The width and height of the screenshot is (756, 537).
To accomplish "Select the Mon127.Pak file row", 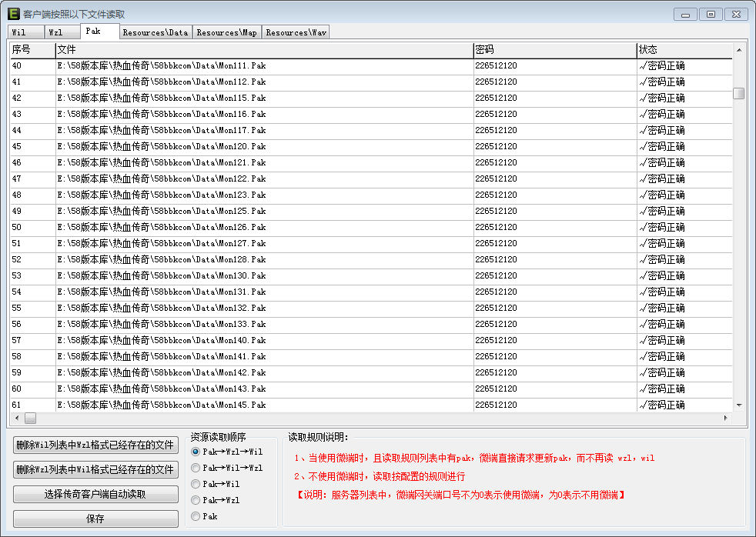I will (x=371, y=243).
